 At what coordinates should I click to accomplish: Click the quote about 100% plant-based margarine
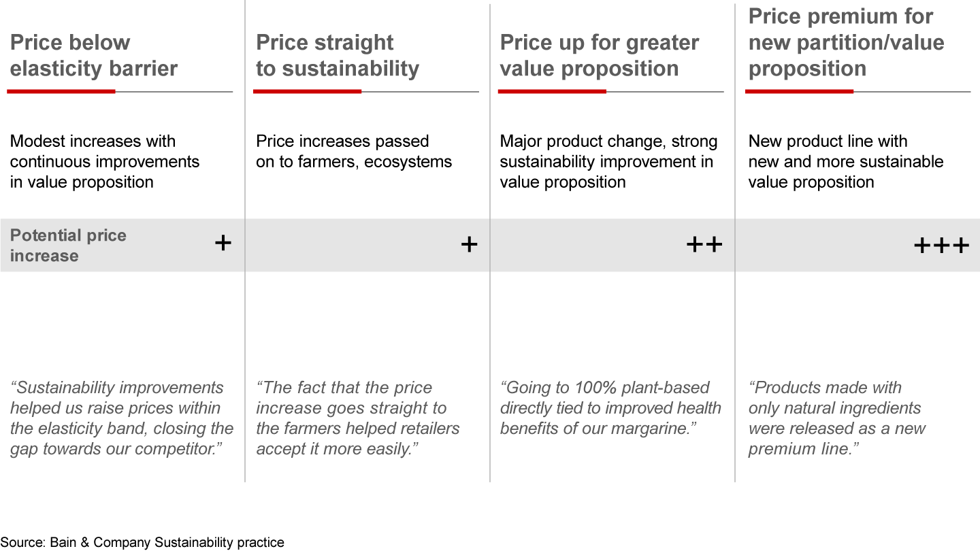coord(610,407)
